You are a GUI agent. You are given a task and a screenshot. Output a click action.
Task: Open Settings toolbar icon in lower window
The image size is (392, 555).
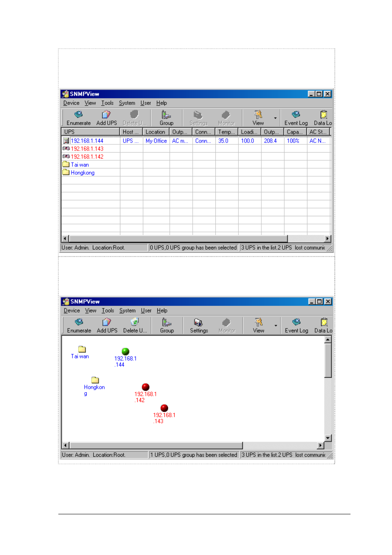(x=199, y=325)
